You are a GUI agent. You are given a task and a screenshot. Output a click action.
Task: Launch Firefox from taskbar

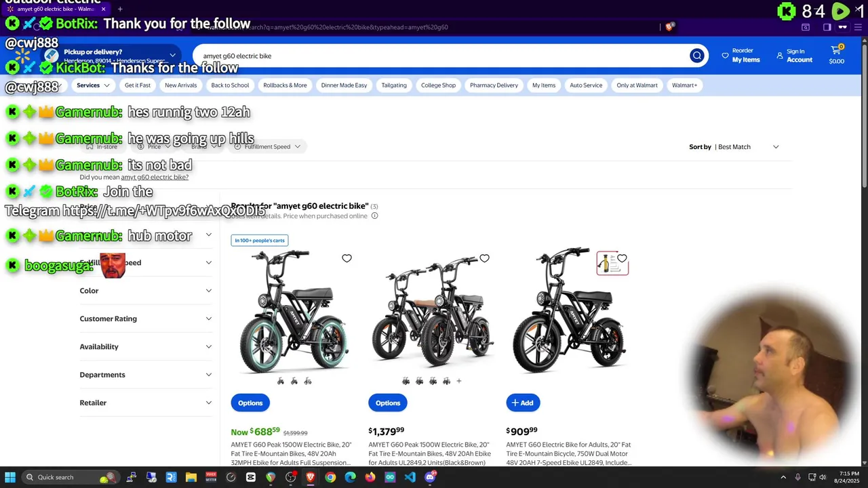click(370, 477)
